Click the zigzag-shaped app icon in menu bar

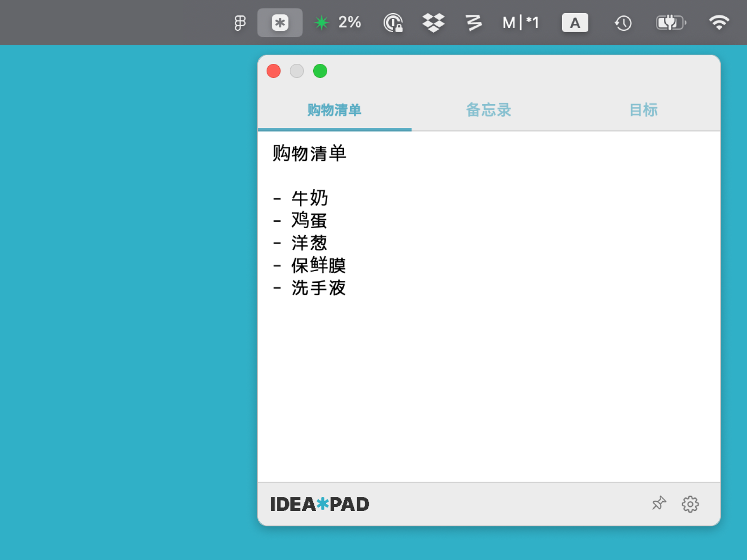click(473, 22)
